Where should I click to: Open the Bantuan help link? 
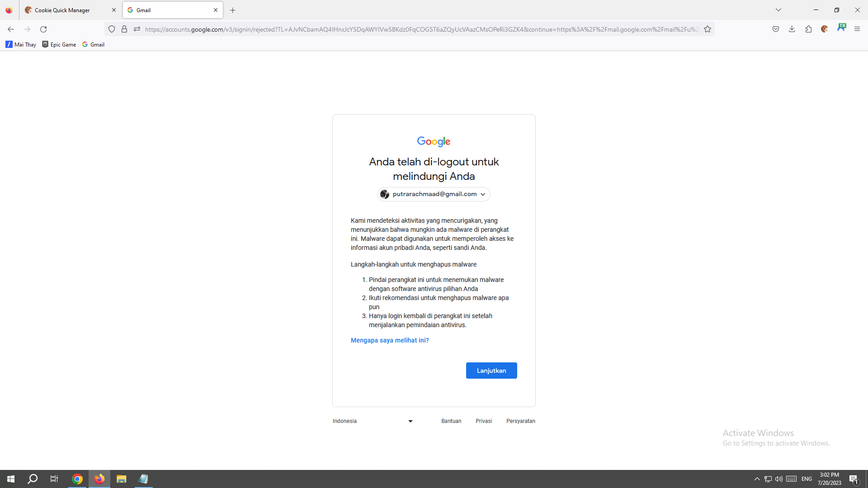coord(451,421)
